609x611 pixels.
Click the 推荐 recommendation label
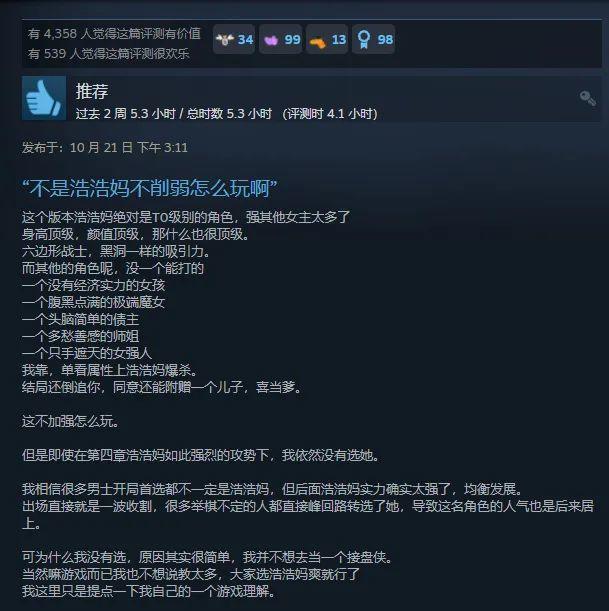tap(92, 91)
